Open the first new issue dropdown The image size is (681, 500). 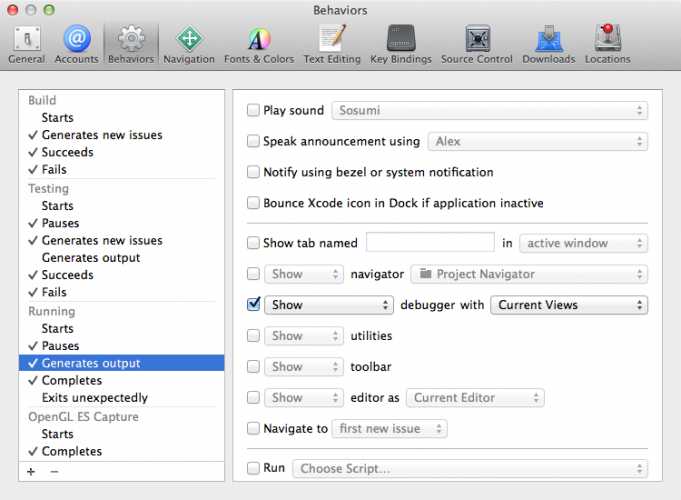point(390,429)
